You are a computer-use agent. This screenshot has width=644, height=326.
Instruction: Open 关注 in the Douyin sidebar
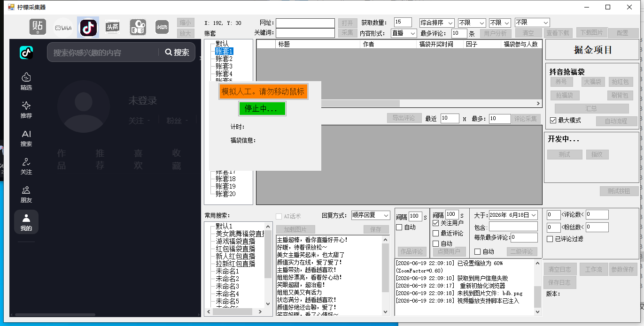[x=26, y=166]
